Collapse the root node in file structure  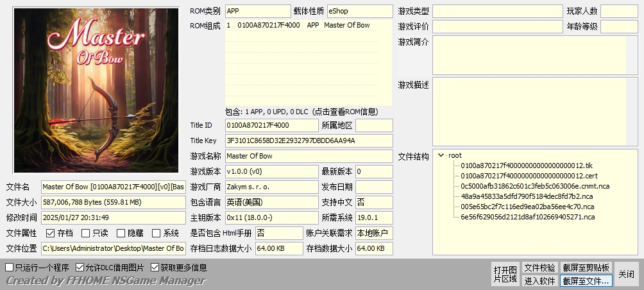click(x=441, y=155)
